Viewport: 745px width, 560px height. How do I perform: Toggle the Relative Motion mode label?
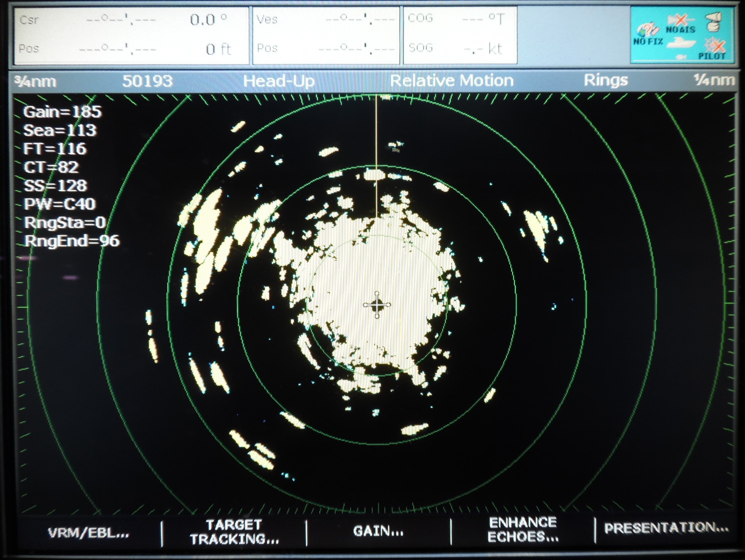coord(451,80)
